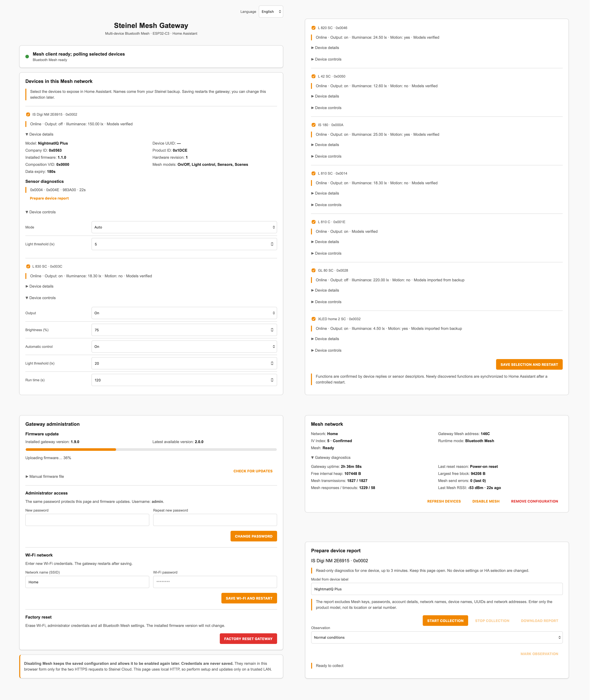Click Remove Configuration button
Screen dimensions: 590x700
534,501
